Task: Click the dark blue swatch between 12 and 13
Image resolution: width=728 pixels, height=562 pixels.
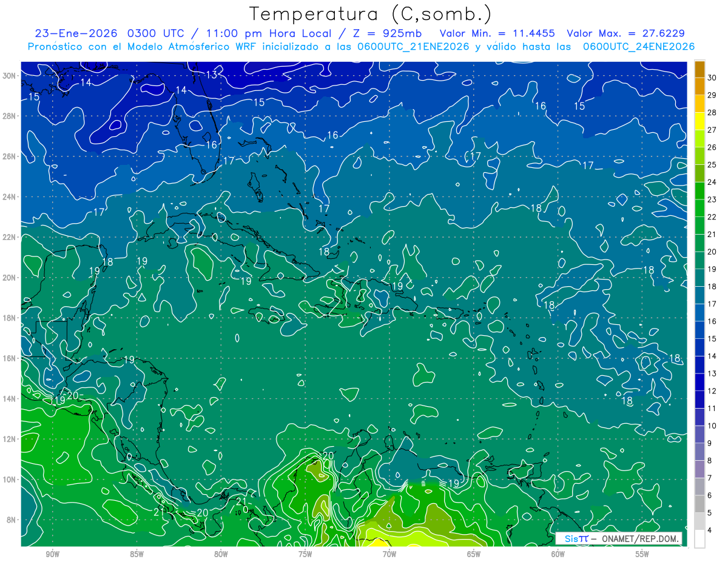Action: tap(699, 382)
